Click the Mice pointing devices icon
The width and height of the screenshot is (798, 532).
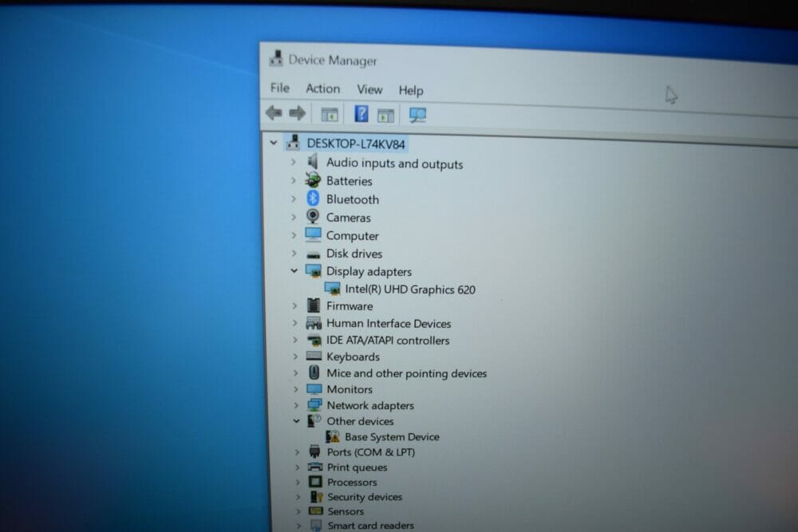[314, 372]
